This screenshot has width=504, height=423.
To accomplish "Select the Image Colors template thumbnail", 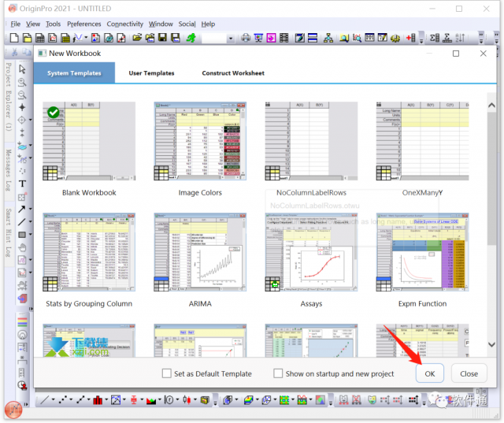I will [x=200, y=142].
